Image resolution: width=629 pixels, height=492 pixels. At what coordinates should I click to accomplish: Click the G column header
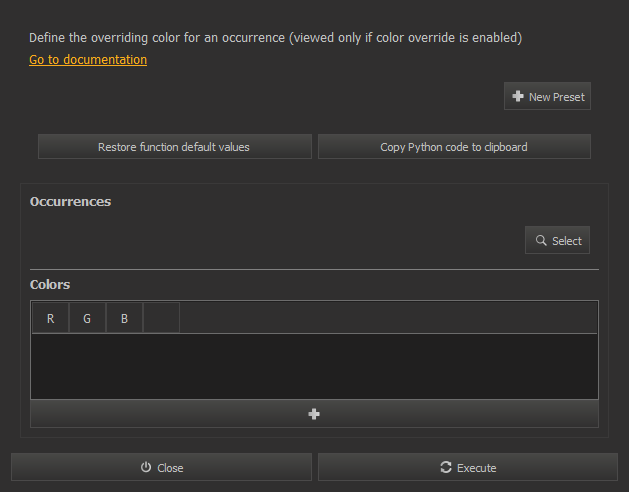click(87, 318)
